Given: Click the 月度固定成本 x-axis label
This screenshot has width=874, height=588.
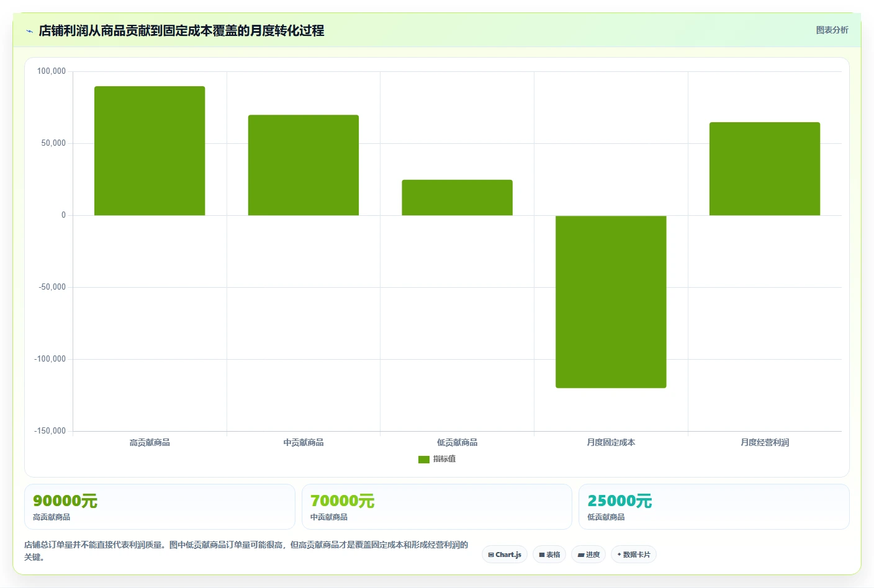Looking at the screenshot, I should [x=611, y=442].
